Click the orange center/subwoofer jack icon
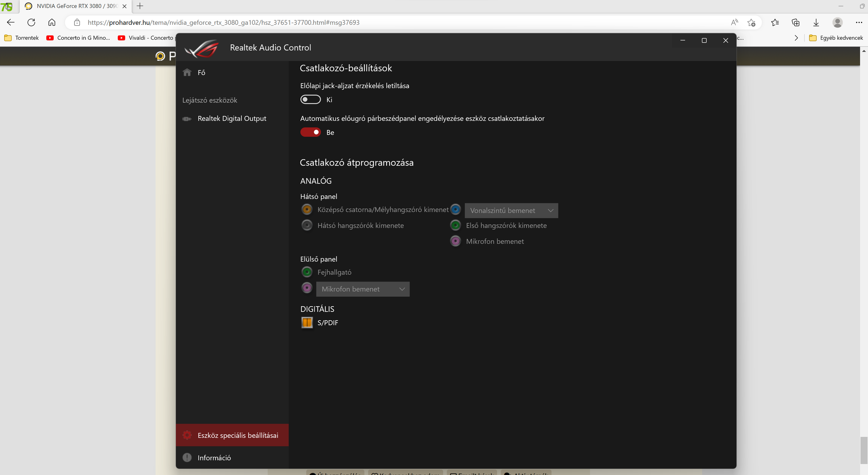868x475 pixels. point(307,209)
